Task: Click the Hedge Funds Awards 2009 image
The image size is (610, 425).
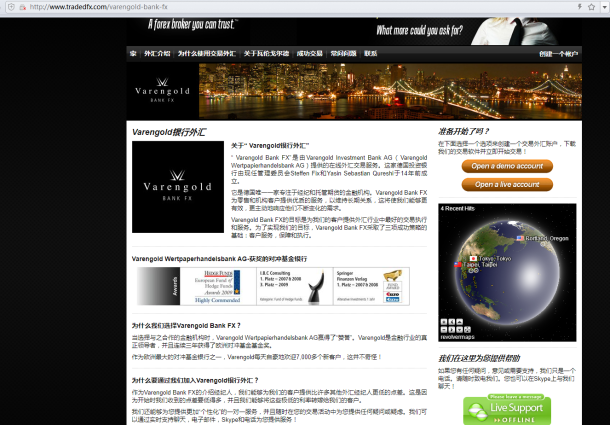Action: coord(217,286)
